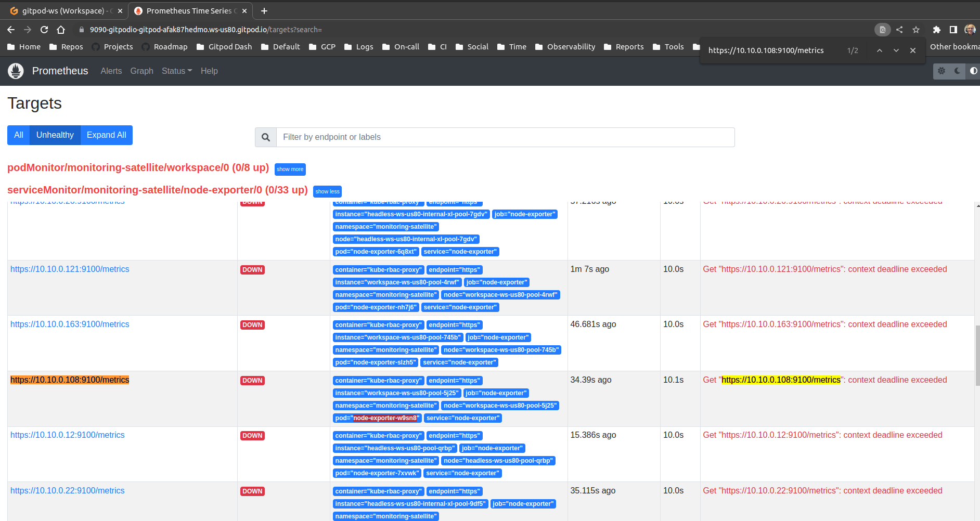Screen dimensions: 980x521
Task: Toggle reader mode in the address bar
Action: pyautogui.click(x=882, y=30)
